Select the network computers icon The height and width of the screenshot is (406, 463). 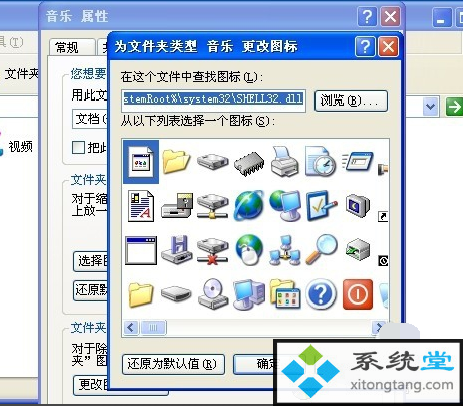pos(284,250)
